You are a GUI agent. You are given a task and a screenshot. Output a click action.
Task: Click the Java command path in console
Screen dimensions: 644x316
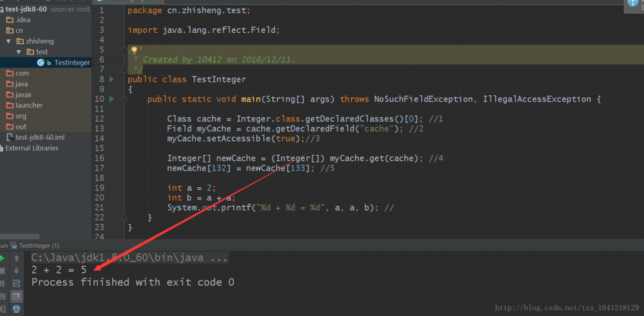pos(130,258)
